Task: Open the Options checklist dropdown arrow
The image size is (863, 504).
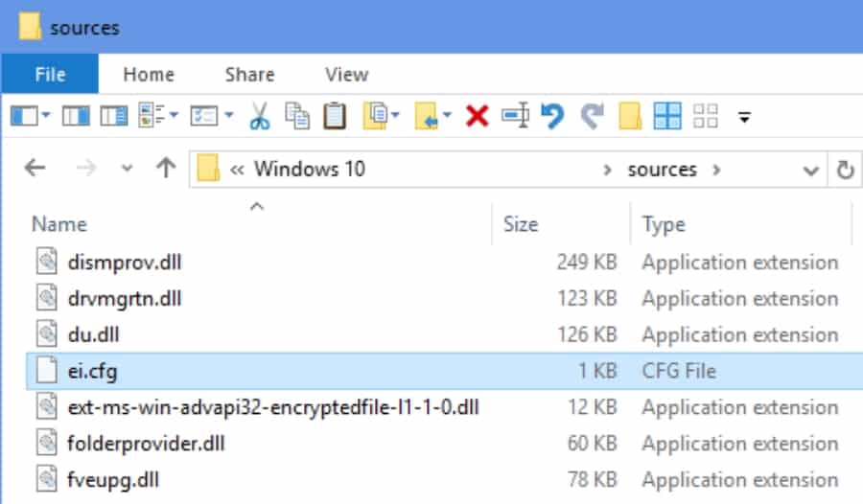Action: (229, 115)
